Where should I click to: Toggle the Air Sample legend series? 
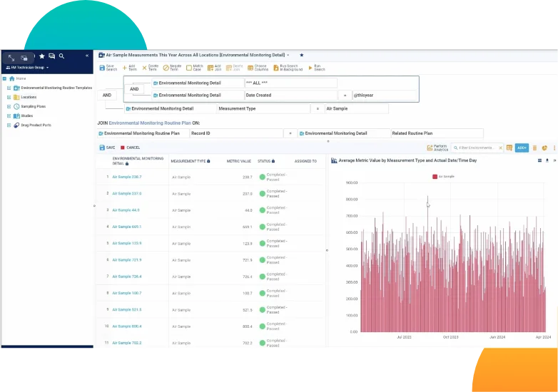click(444, 175)
